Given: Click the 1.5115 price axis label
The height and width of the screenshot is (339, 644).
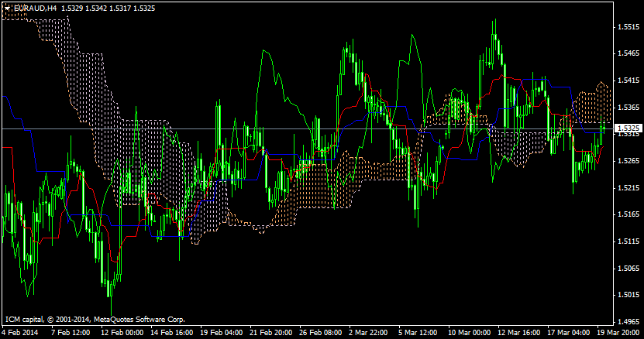Looking at the screenshot, I should (629, 241).
